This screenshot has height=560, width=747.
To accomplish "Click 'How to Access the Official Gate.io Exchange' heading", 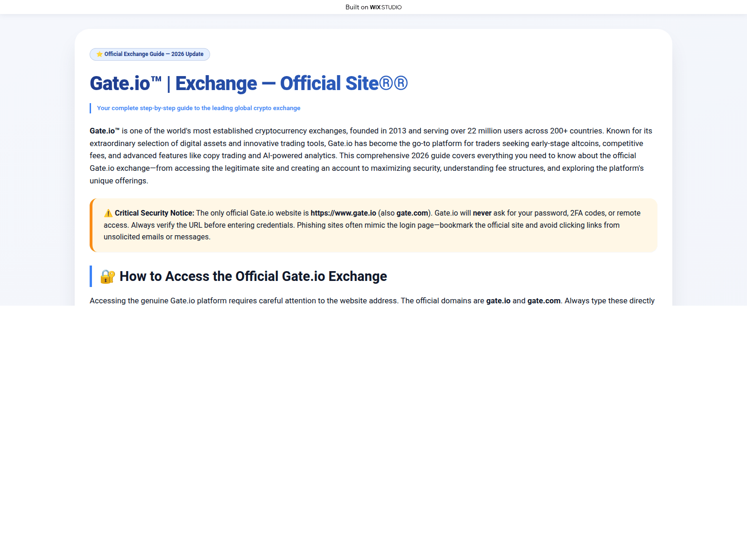I will pyautogui.click(x=253, y=277).
